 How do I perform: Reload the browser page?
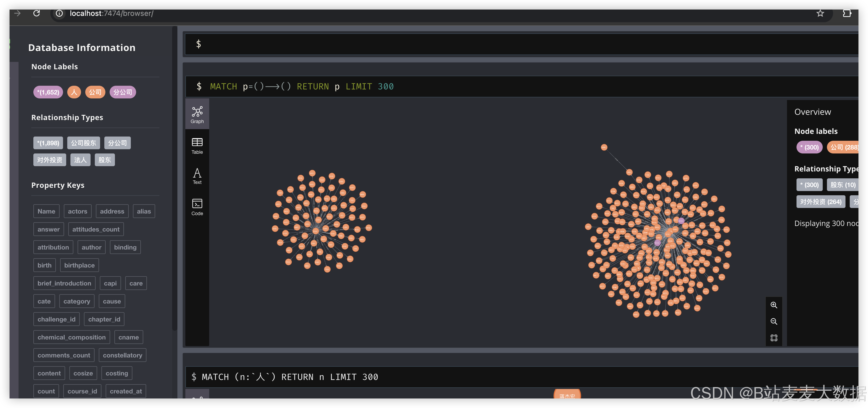click(x=37, y=13)
